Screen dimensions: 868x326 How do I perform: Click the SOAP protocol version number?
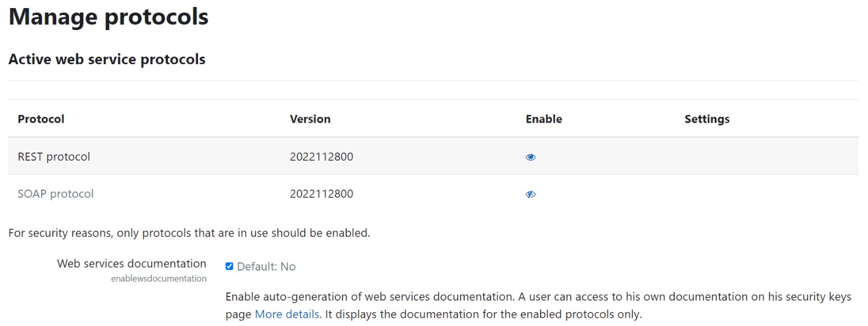tap(321, 194)
